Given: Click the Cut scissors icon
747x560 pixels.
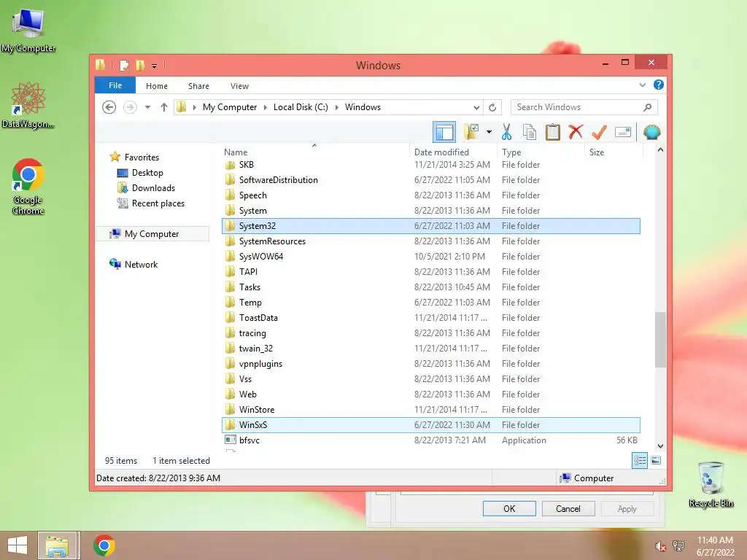Looking at the screenshot, I should tap(506, 132).
